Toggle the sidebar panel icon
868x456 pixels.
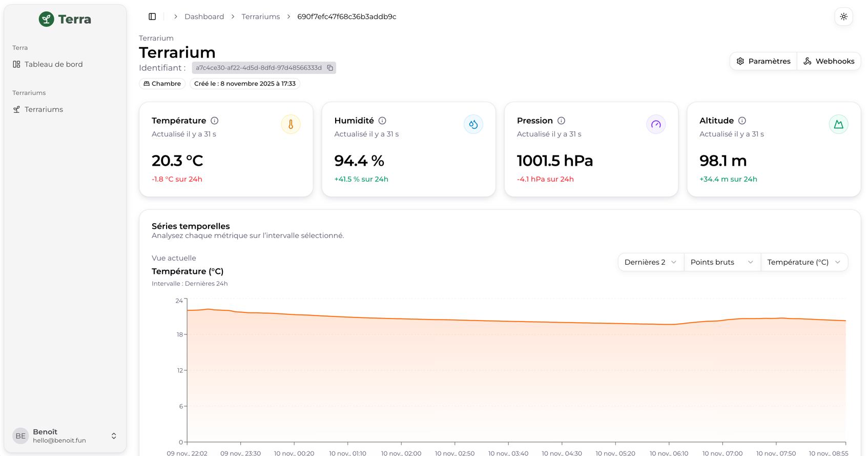tap(152, 16)
